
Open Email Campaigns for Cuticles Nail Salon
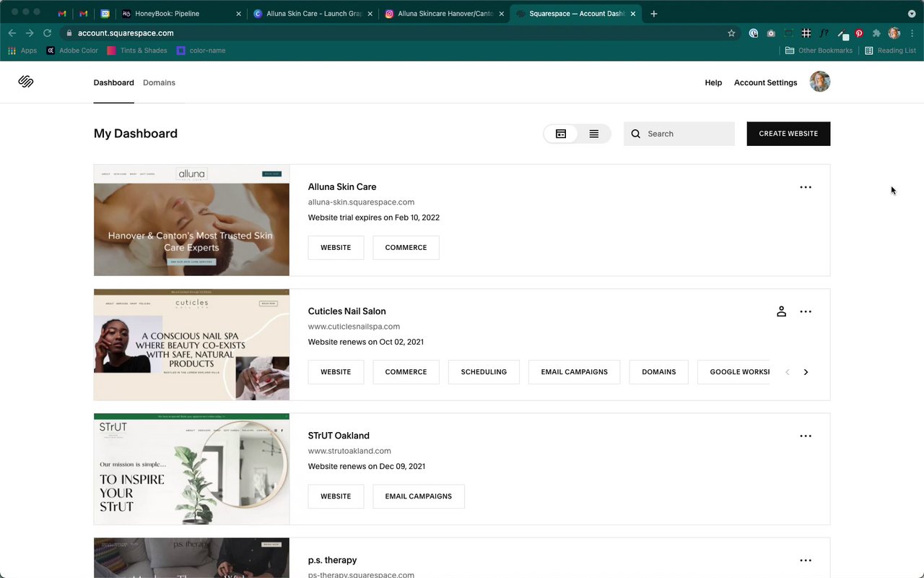[x=574, y=372]
